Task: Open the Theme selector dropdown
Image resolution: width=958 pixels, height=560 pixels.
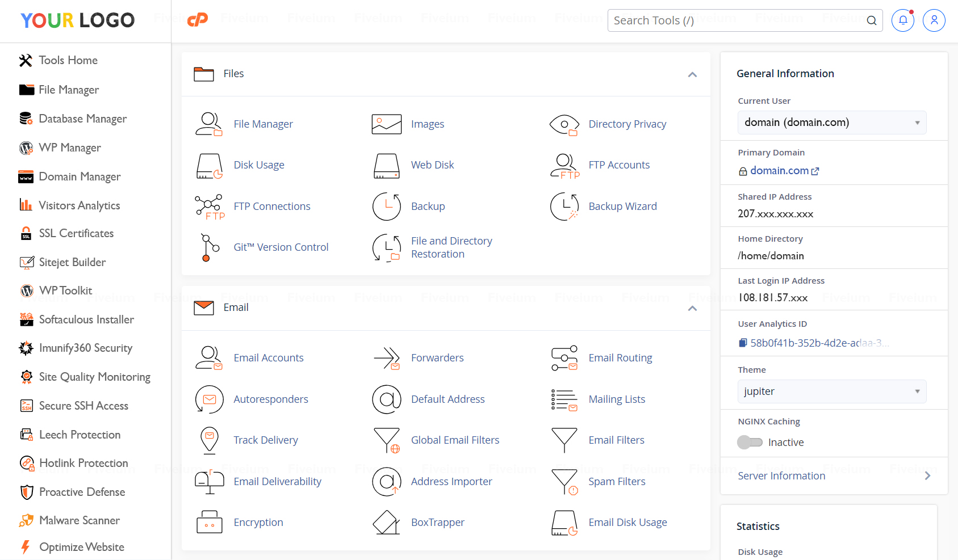Action: tap(831, 391)
